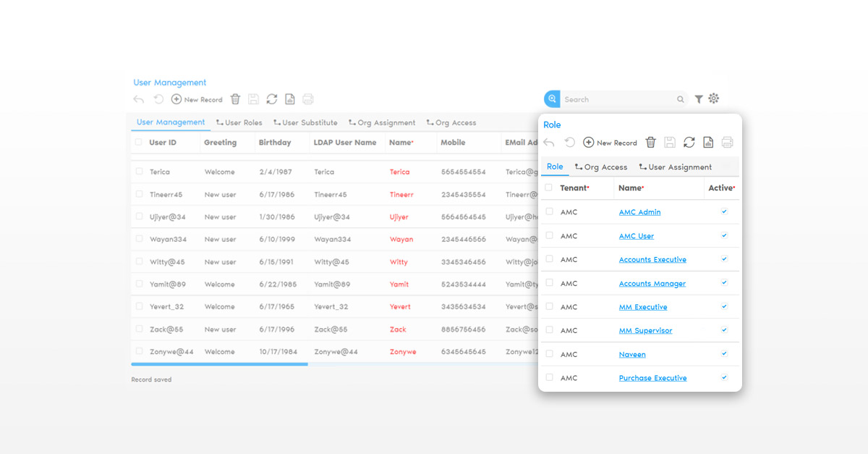The image size is (868, 454).
Task: Click the Greeting column header
Action: pos(220,143)
